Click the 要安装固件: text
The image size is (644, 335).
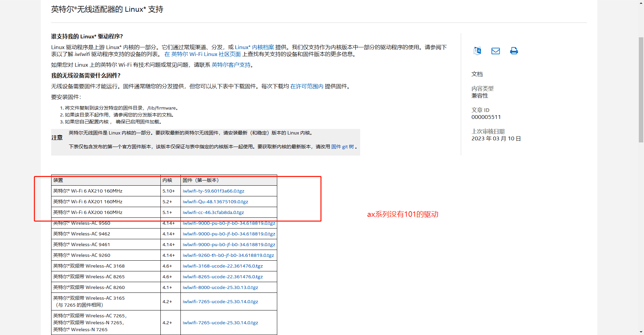[x=66, y=97]
